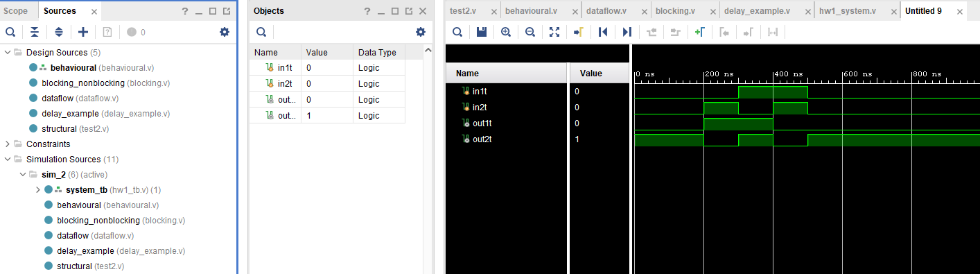
Task: Collapse the Design Sources folder
Action: click(8, 52)
